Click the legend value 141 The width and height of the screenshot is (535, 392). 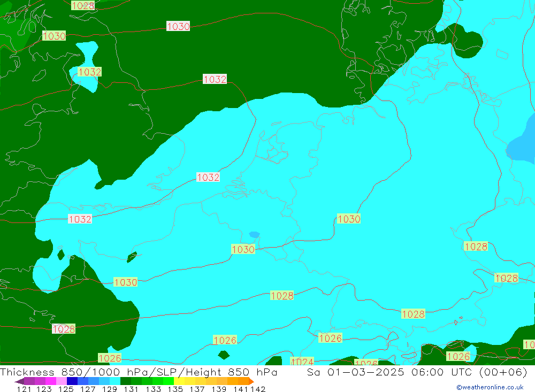tap(241, 389)
